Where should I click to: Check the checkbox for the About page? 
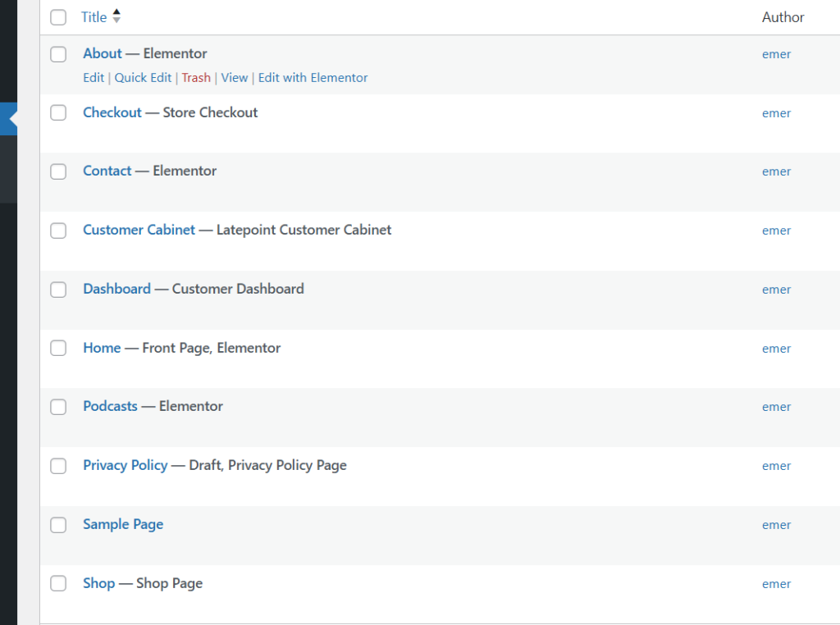[x=58, y=54]
